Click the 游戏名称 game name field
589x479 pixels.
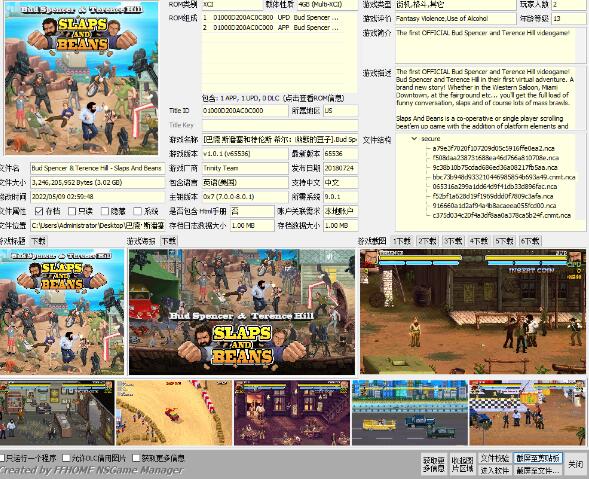click(x=280, y=139)
